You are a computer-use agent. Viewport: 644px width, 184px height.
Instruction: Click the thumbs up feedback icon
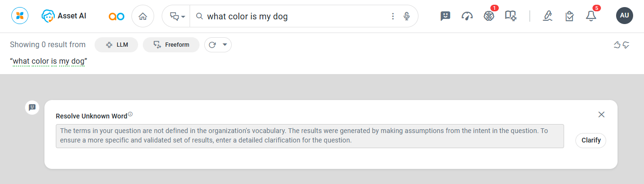pyautogui.click(x=617, y=45)
